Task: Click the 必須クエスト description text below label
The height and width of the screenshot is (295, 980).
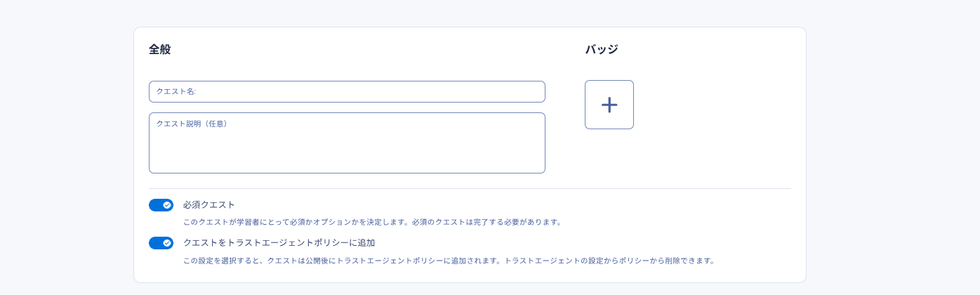Action: (x=372, y=222)
